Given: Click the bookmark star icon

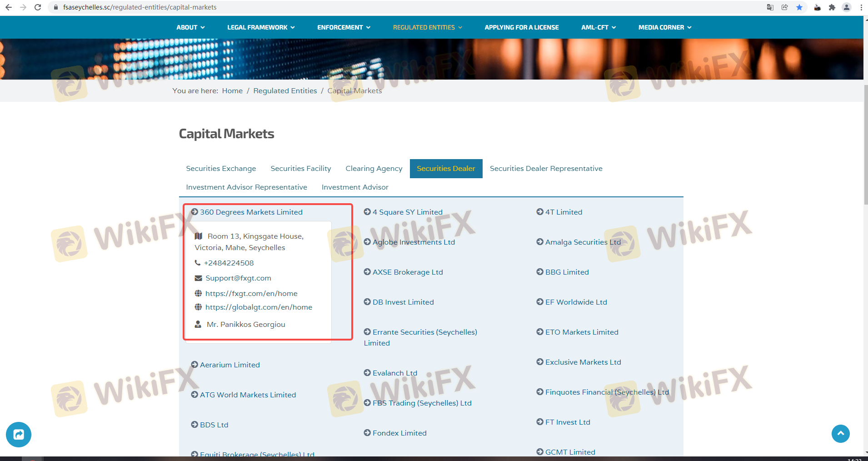Looking at the screenshot, I should pos(799,7).
